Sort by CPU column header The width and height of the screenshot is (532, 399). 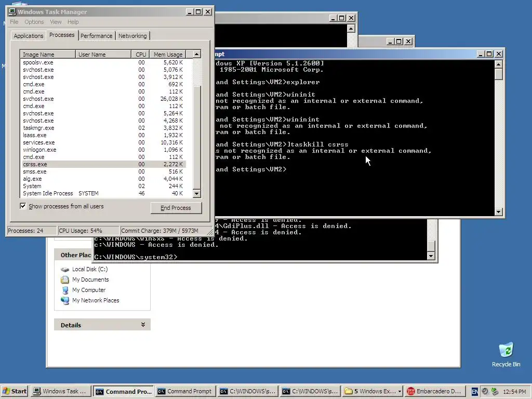tap(140, 54)
